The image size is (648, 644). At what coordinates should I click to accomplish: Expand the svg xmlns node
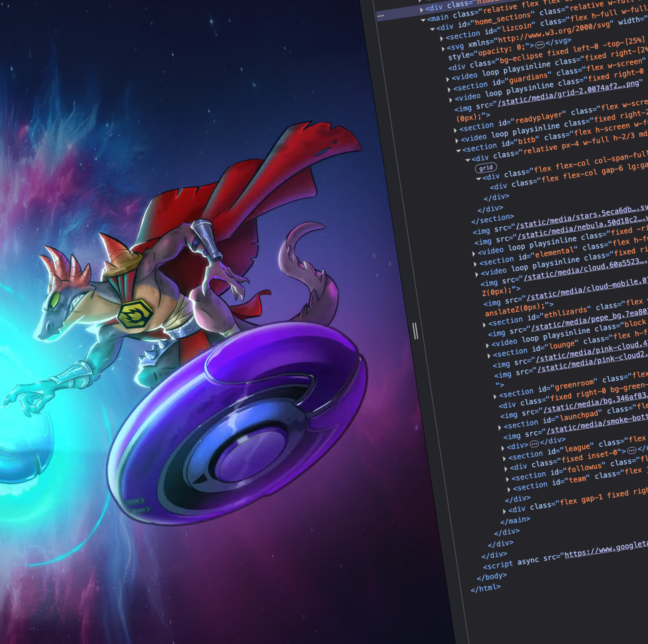tap(443, 49)
